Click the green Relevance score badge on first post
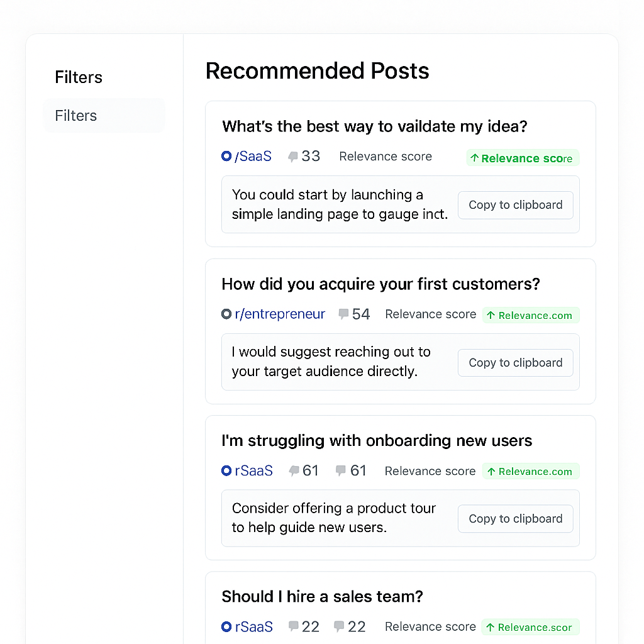The image size is (644, 644). (x=523, y=158)
